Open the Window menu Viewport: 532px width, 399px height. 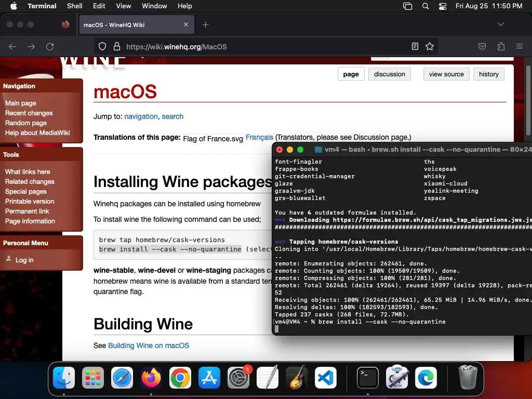pos(154,6)
